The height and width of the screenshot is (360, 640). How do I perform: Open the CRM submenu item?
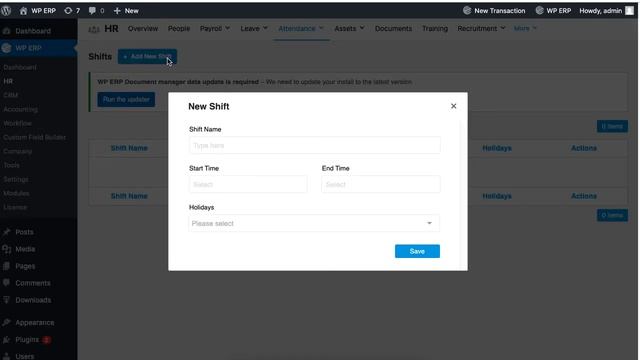(x=11, y=95)
